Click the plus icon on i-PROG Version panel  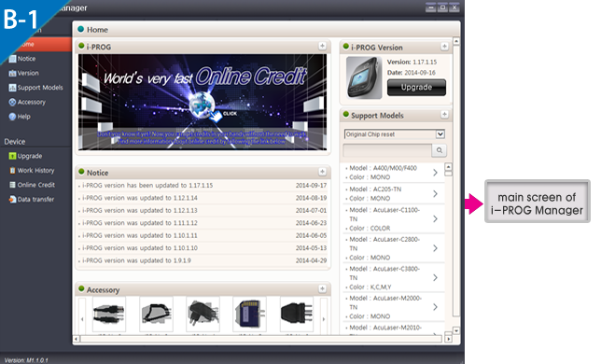pyautogui.click(x=444, y=47)
